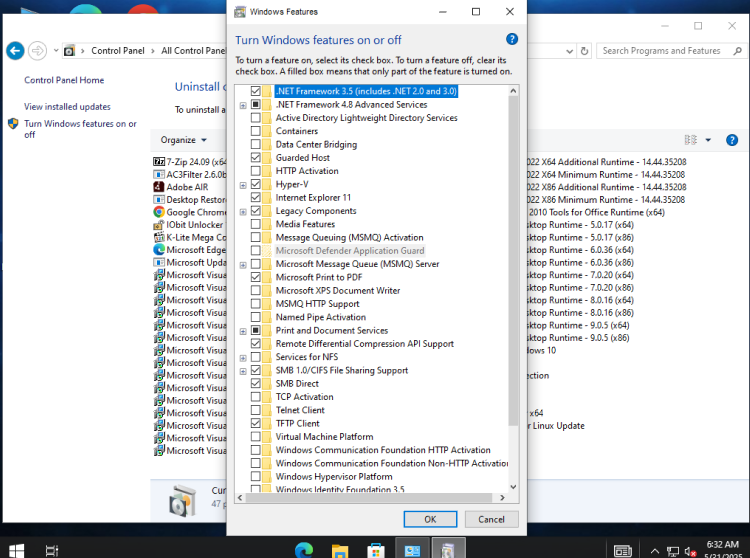This screenshot has height=558, width=750.
Task: Switch to Control Panel taskbar button
Action: 412,550
